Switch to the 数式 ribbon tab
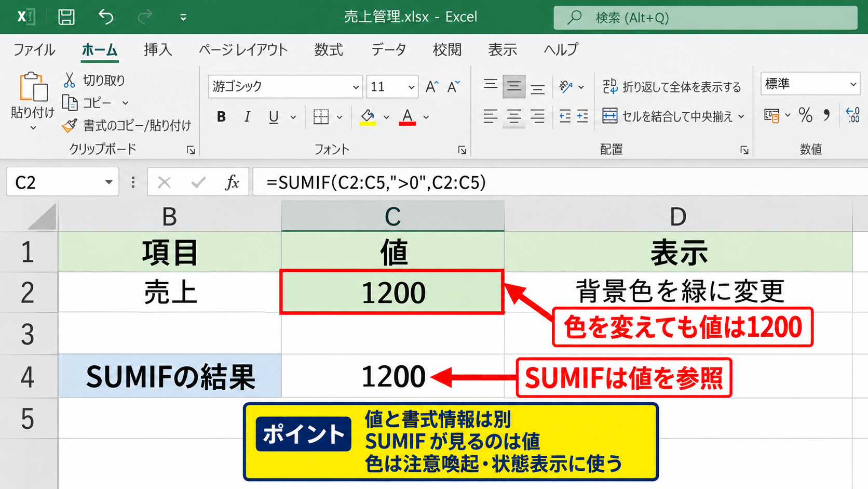This screenshot has height=489, width=868. pyautogui.click(x=329, y=50)
